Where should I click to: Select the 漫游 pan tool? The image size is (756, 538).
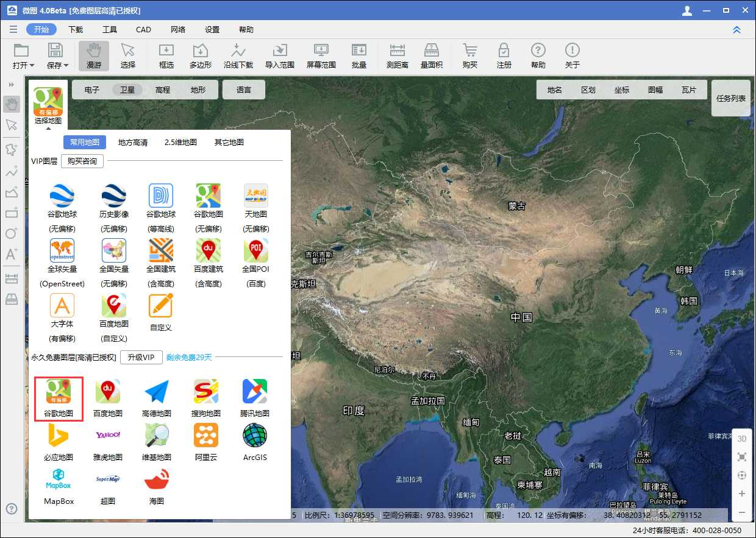pos(94,56)
